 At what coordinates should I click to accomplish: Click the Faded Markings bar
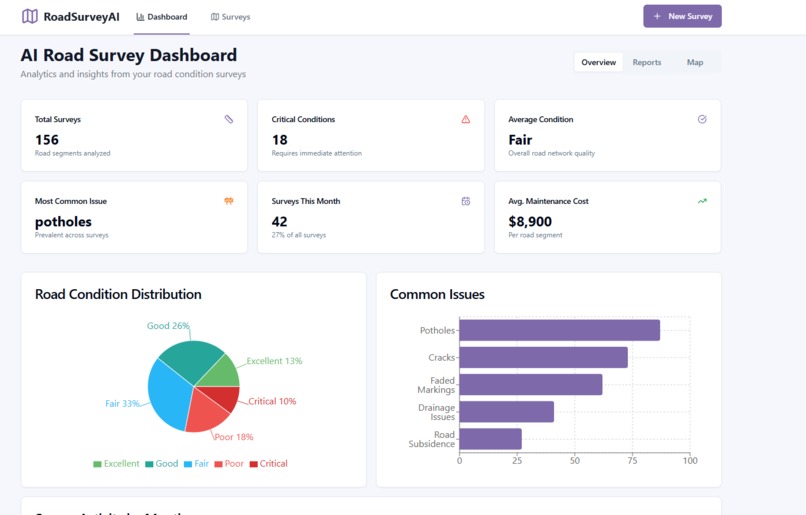[x=531, y=384]
